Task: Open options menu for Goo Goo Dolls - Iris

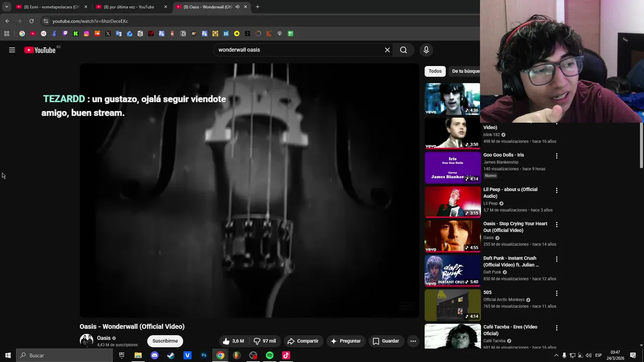Action: pos(556,156)
